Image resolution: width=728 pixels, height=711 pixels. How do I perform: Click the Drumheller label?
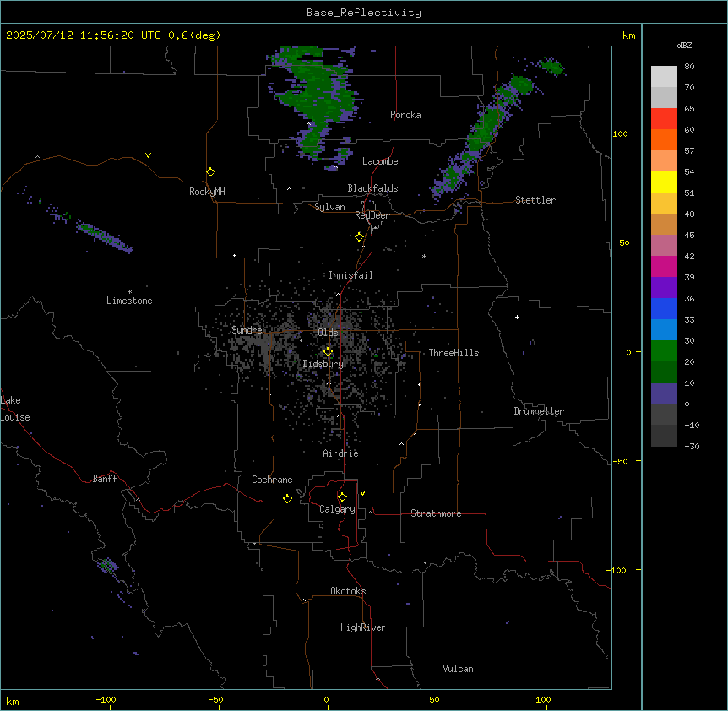(x=539, y=411)
